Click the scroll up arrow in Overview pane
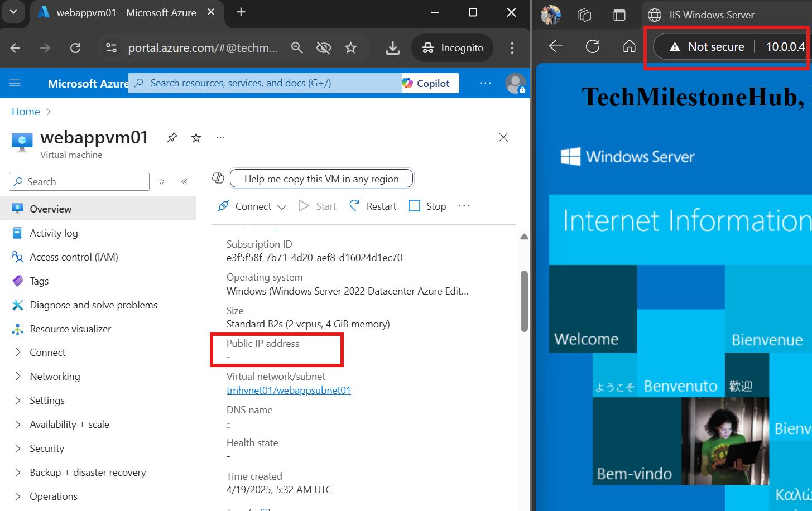Image resolution: width=812 pixels, height=511 pixels. click(x=524, y=237)
